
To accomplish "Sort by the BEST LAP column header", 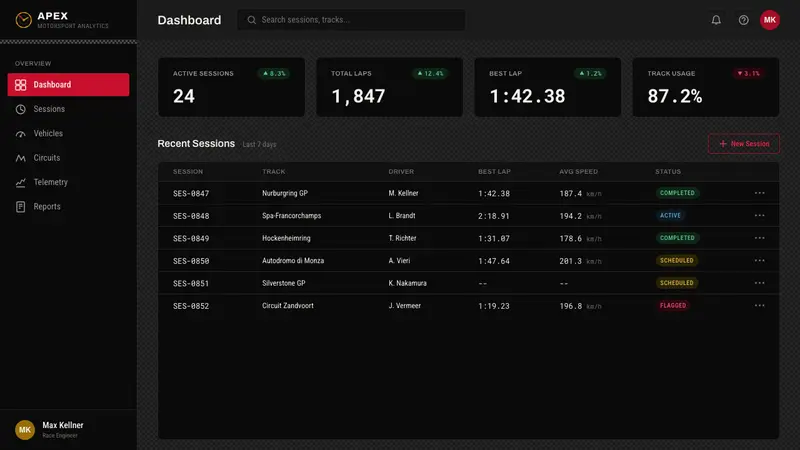I will 494,171.
